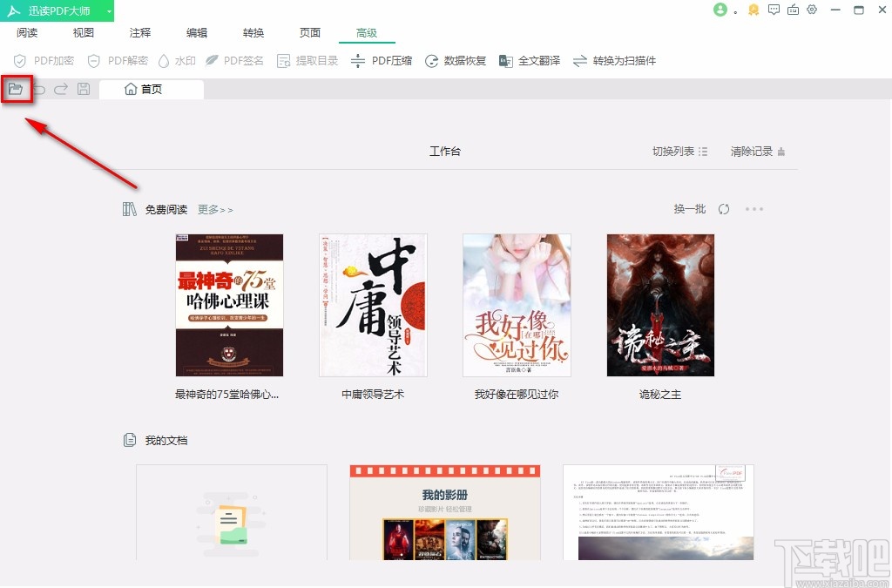Switch to the 高级 ribbon tab
Image resolution: width=892 pixels, height=588 pixels.
tap(367, 32)
